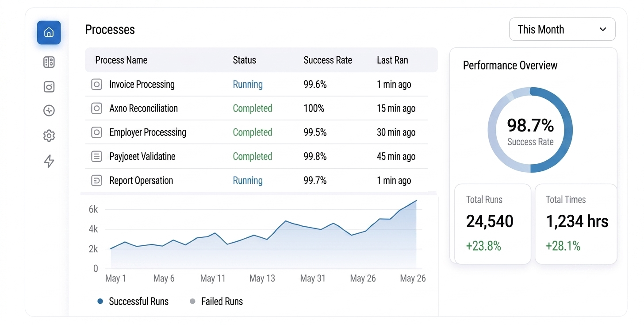The height and width of the screenshot is (325, 644).
Task: Click the compass plus icon in sidebar
Action: click(x=49, y=111)
